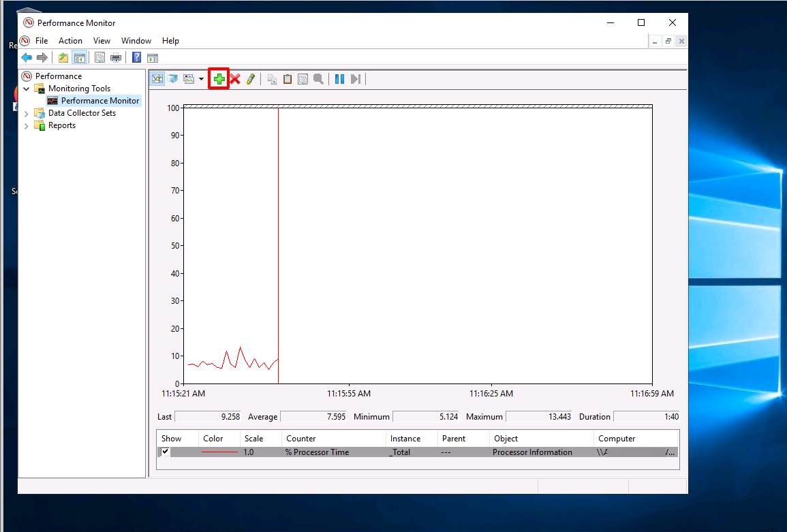Open Help via the blue question mark icon
Screen dimensions: 787x532
(x=136, y=58)
